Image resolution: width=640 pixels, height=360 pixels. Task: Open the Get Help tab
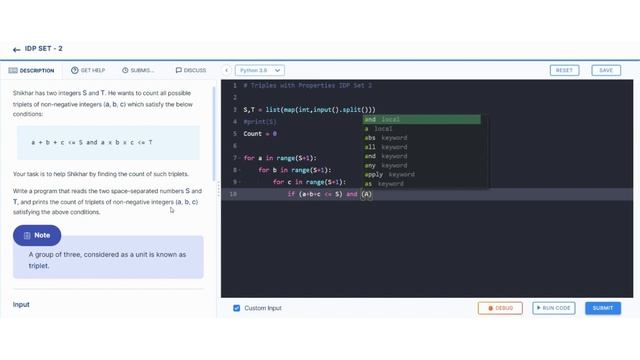[x=88, y=71]
